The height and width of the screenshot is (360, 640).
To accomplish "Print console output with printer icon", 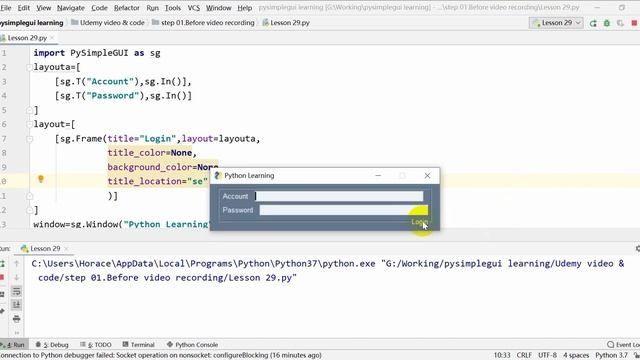I will point(17,319).
